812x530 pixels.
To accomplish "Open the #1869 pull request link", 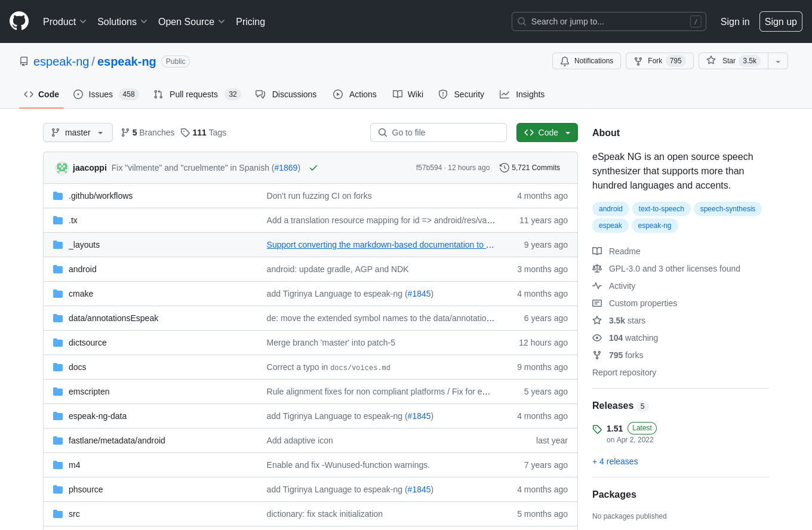I will point(286,168).
